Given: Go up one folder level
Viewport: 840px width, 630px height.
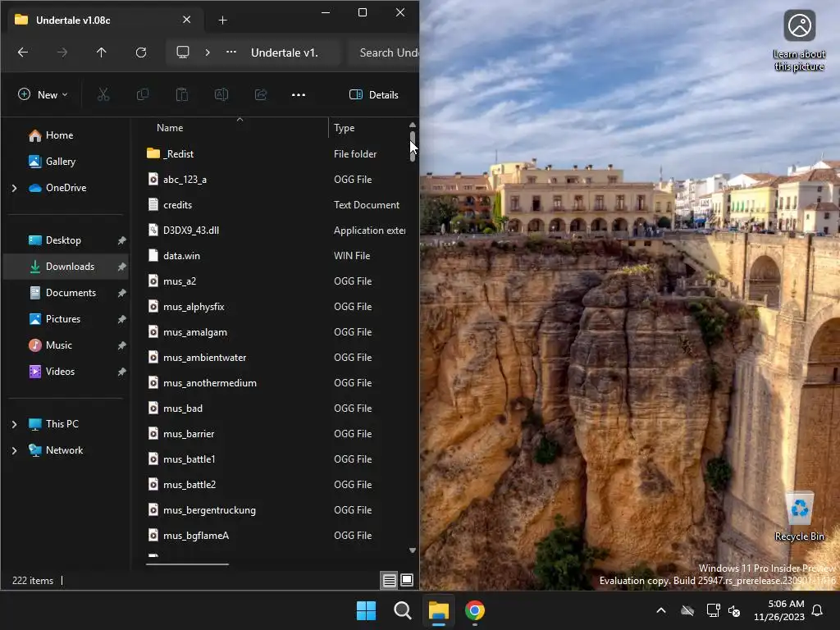Looking at the screenshot, I should (x=101, y=52).
